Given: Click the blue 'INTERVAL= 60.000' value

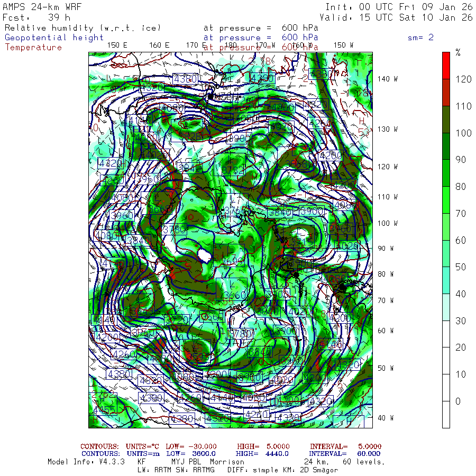Looking at the screenshot, I should point(345,454).
